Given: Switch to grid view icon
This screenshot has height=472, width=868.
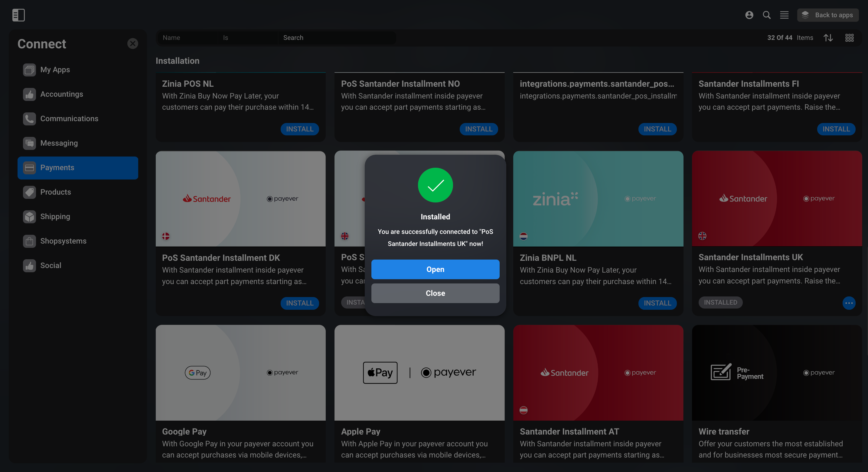Looking at the screenshot, I should [x=850, y=38].
